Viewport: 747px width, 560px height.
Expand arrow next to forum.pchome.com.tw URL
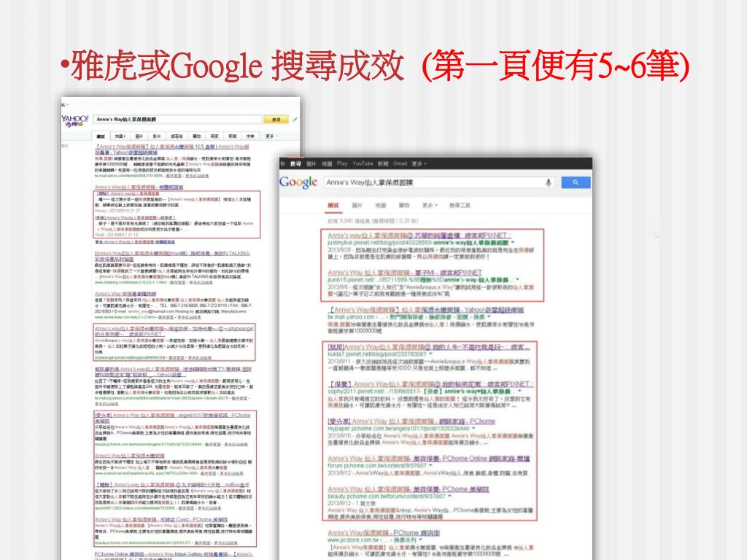pos(430,466)
